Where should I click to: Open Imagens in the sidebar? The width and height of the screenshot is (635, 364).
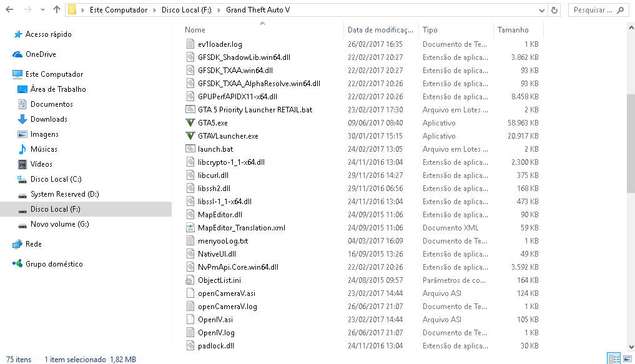pyautogui.click(x=44, y=134)
